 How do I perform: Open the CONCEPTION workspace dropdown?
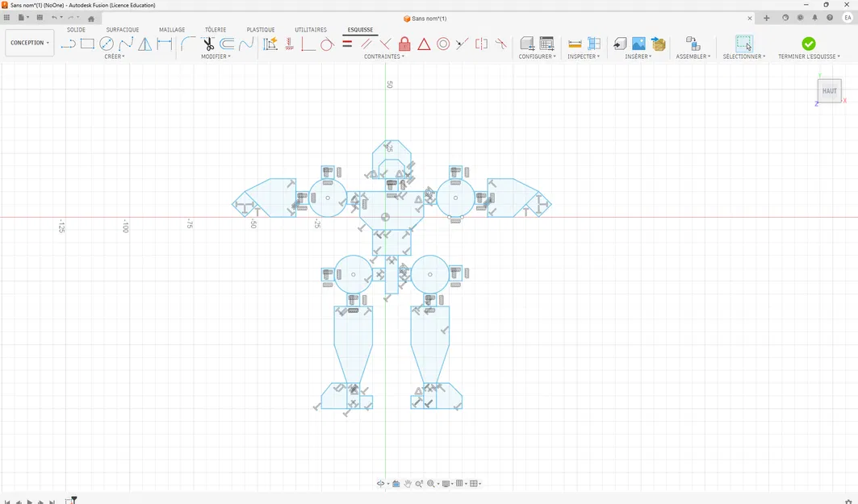click(30, 43)
